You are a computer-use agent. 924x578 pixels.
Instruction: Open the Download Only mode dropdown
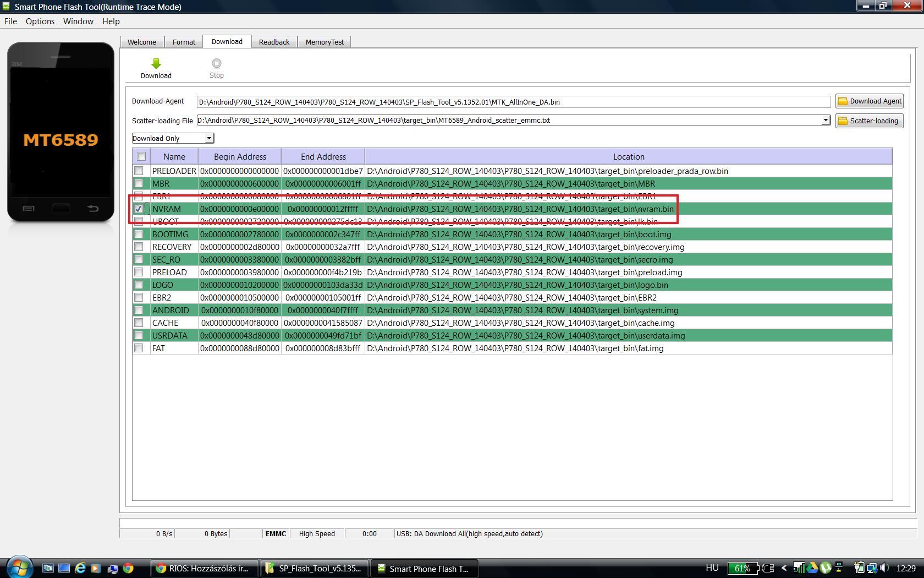click(x=173, y=138)
